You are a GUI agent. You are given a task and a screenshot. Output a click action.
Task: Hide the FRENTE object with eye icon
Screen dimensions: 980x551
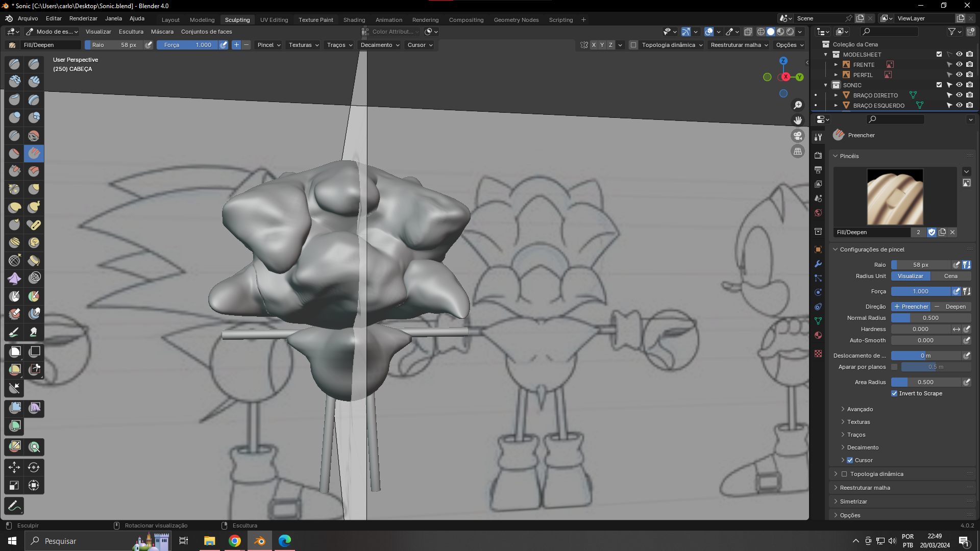coord(959,65)
